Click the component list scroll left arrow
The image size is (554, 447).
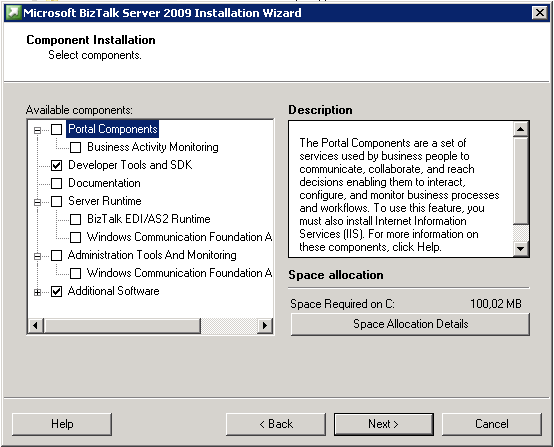35,325
